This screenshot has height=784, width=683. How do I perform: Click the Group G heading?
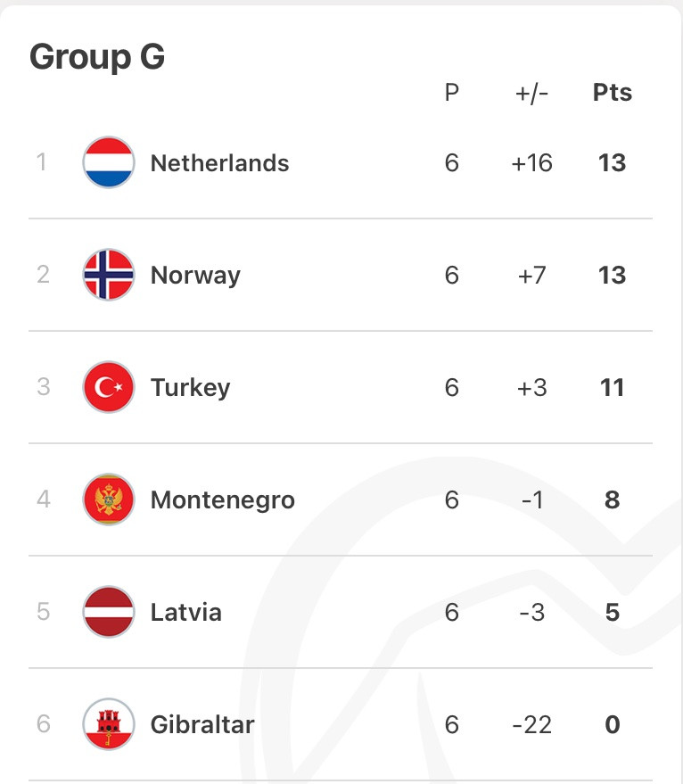(x=97, y=57)
